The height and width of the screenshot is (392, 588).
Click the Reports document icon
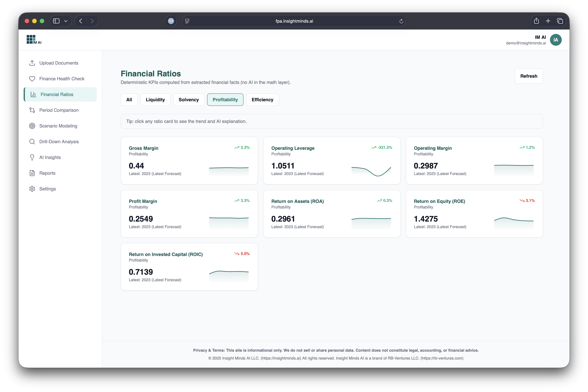[x=32, y=173]
